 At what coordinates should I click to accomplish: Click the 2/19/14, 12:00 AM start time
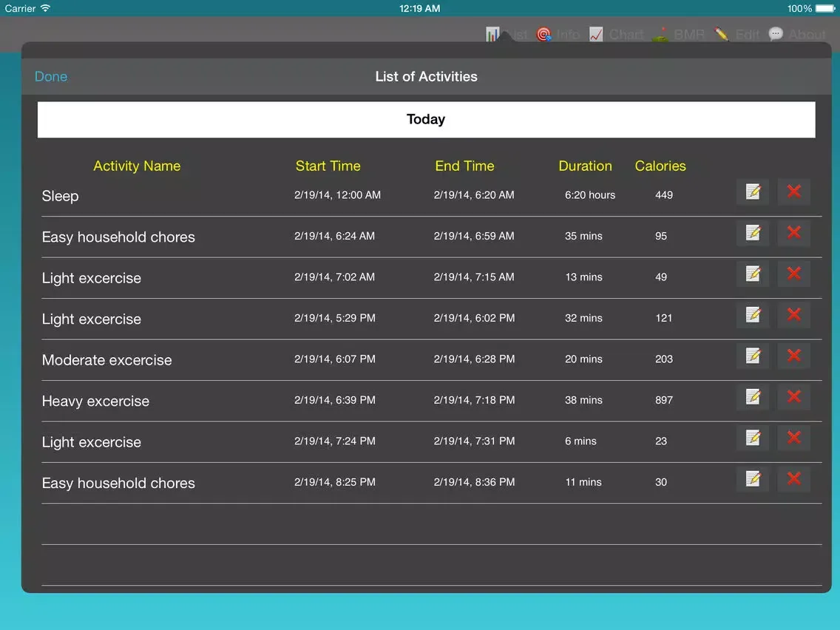tap(337, 195)
